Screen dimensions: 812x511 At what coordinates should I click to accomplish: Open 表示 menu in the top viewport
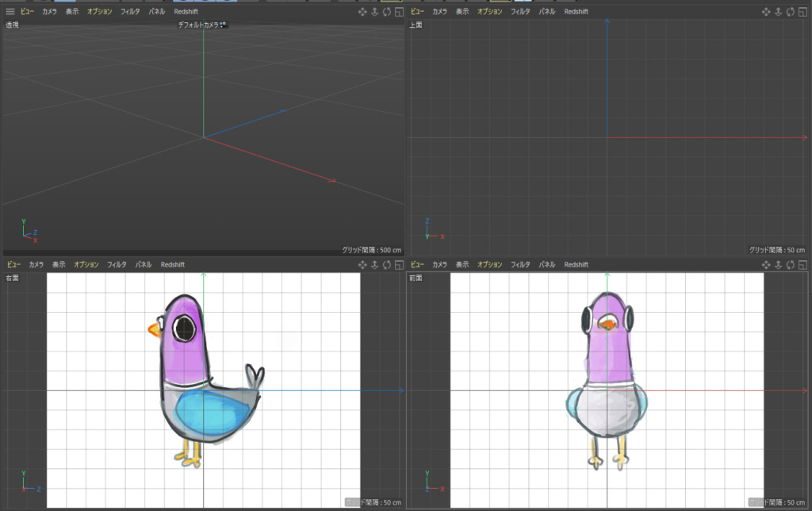(462, 12)
